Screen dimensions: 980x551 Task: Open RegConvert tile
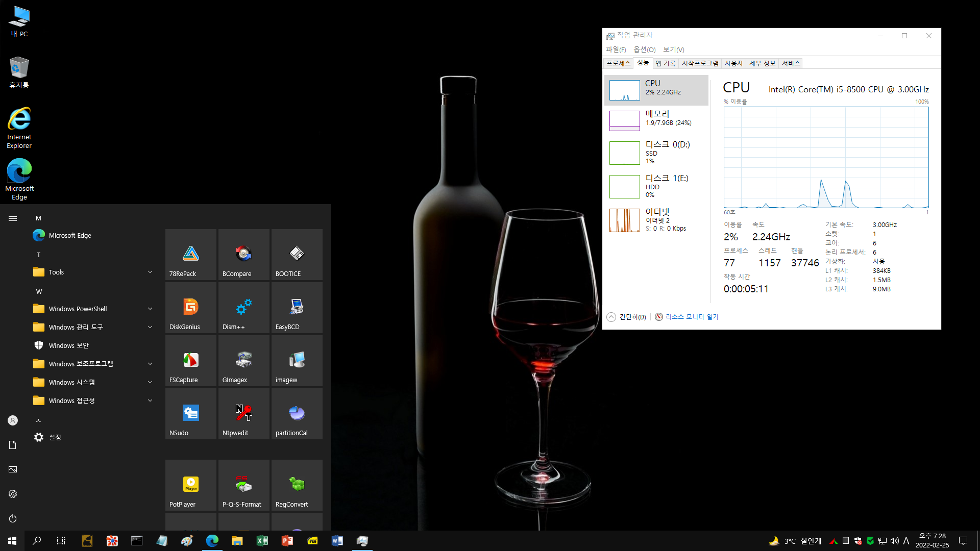pos(297,485)
